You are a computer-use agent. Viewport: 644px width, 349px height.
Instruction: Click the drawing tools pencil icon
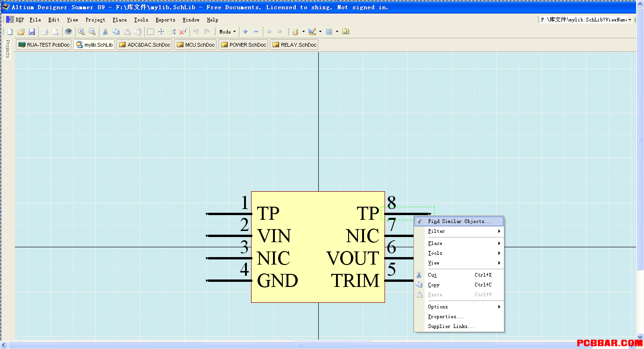pyautogui.click(x=312, y=32)
